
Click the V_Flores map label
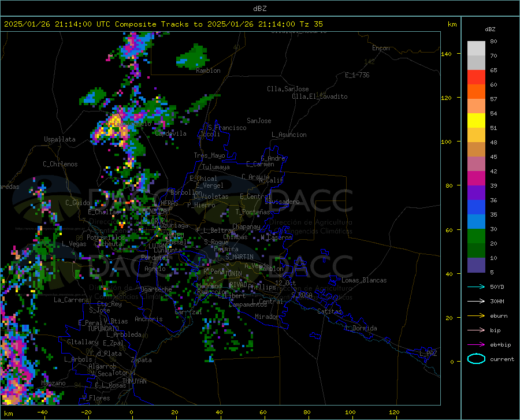click(96, 398)
